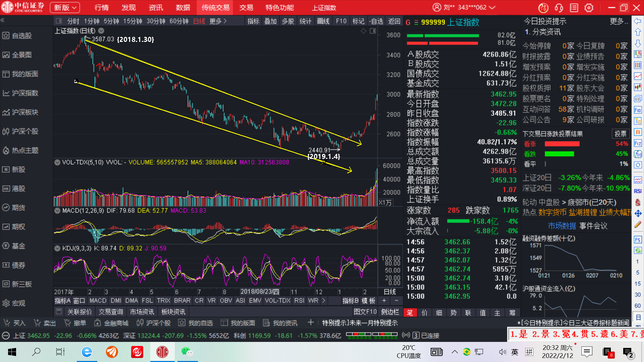
Task: Toggle the KDJ indicator panel checkmark
Action: (x=57, y=248)
